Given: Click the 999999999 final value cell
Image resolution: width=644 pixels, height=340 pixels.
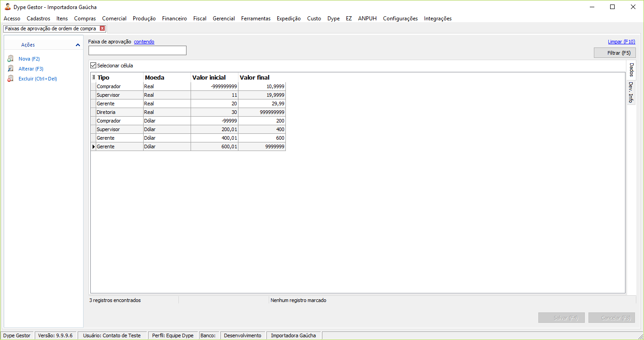Looking at the screenshot, I should coord(262,112).
